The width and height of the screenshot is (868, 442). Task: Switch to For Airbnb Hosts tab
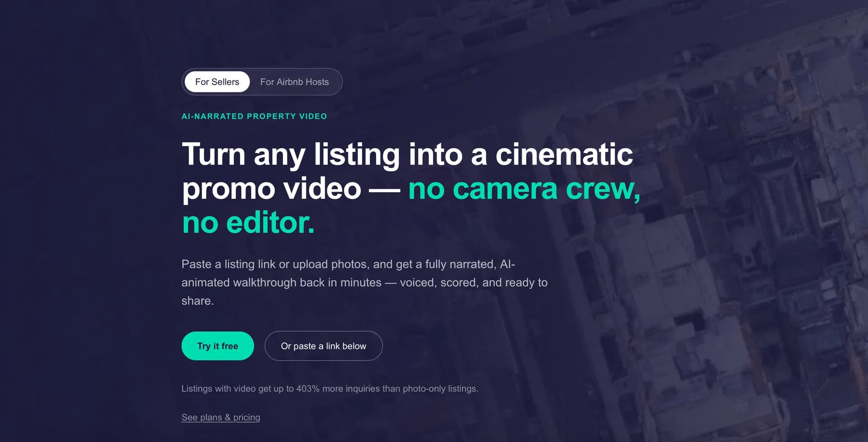click(294, 82)
